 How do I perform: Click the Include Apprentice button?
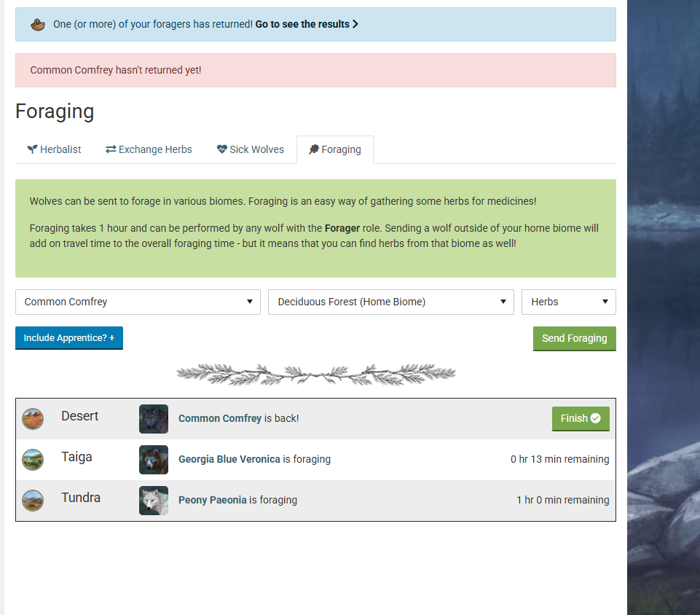pos(69,337)
